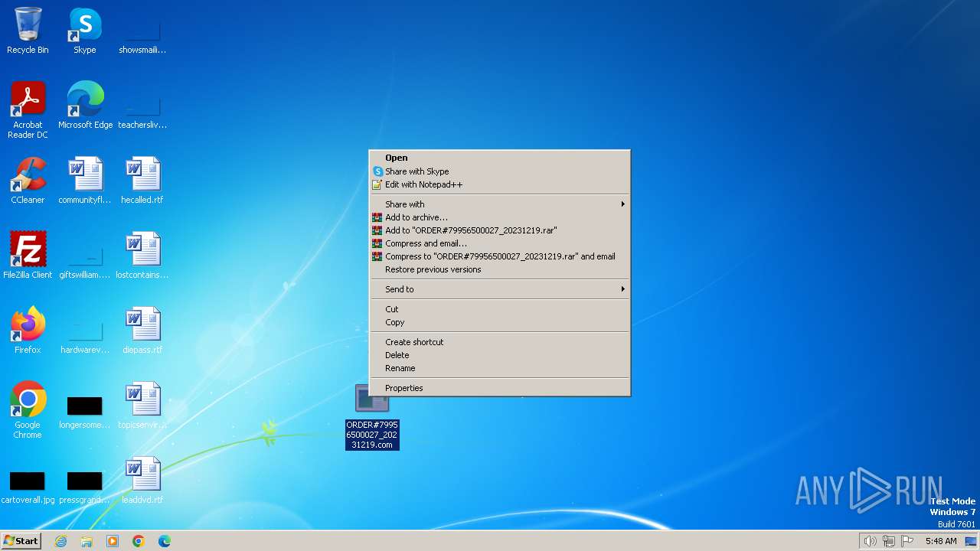Select the diepass.rtf document icon
Image resolution: width=980 pixels, height=551 pixels.
[142, 331]
